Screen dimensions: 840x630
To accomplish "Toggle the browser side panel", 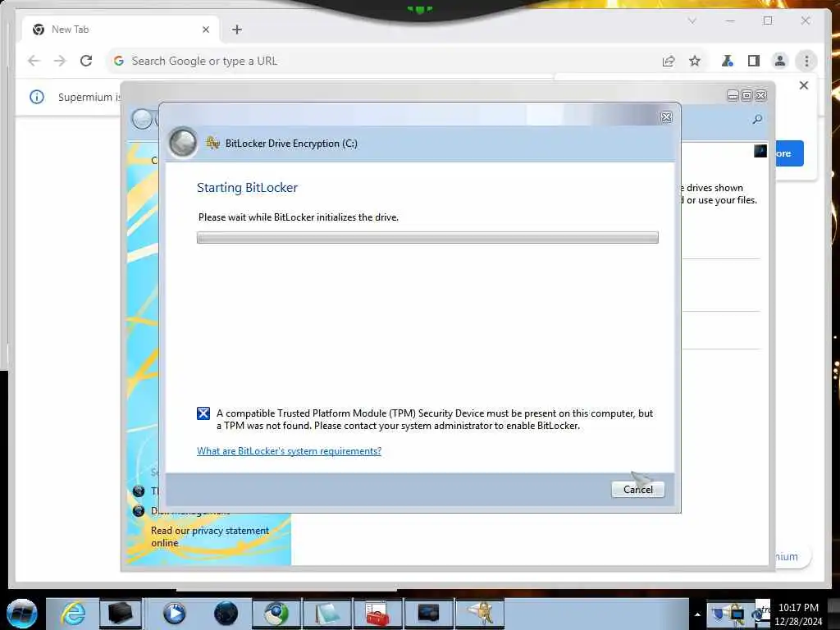I will [754, 61].
